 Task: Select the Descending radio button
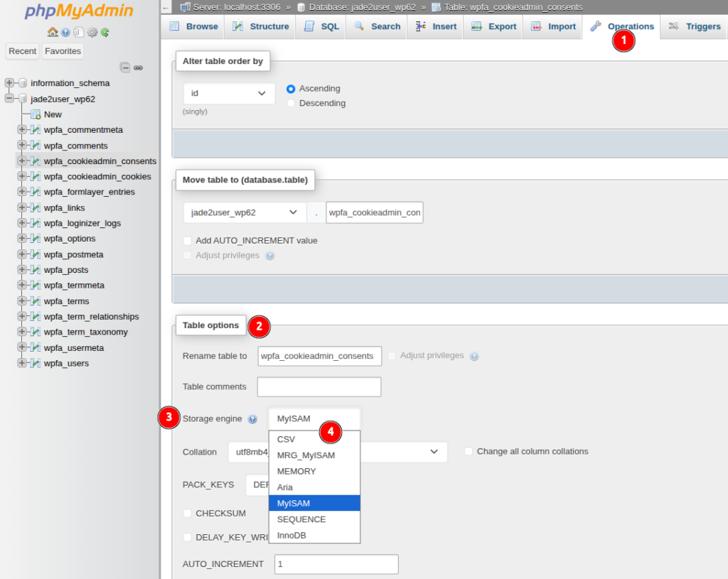point(291,103)
